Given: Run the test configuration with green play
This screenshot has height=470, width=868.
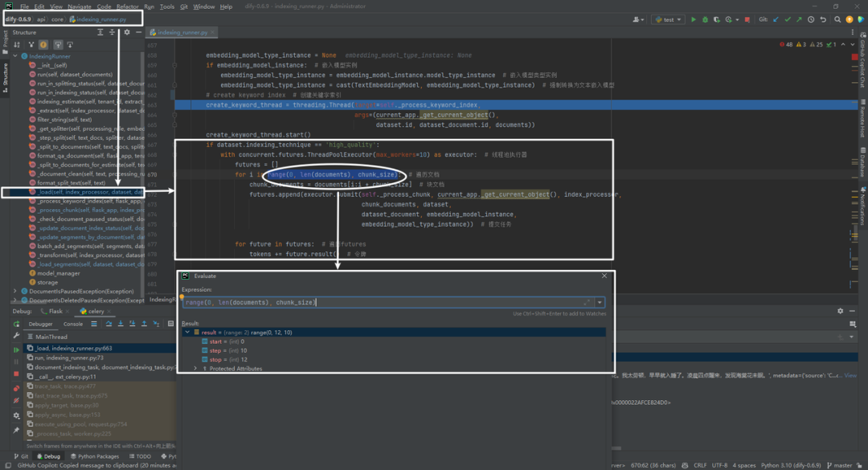Looking at the screenshot, I should 693,19.
